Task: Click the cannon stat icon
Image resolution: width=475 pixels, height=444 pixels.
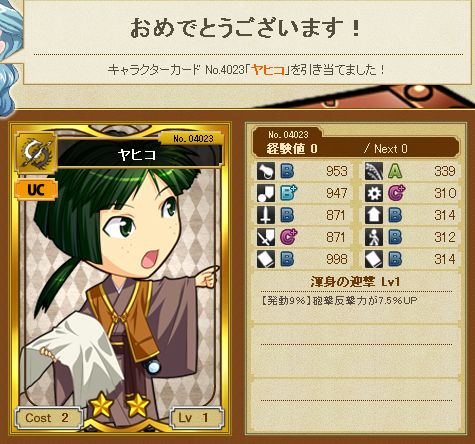Action: click(x=266, y=171)
